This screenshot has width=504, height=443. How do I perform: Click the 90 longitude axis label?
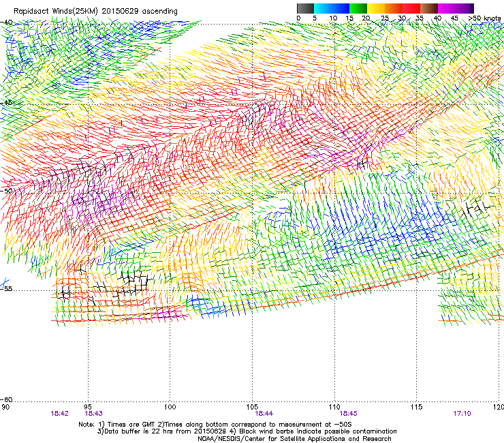point(5,407)
